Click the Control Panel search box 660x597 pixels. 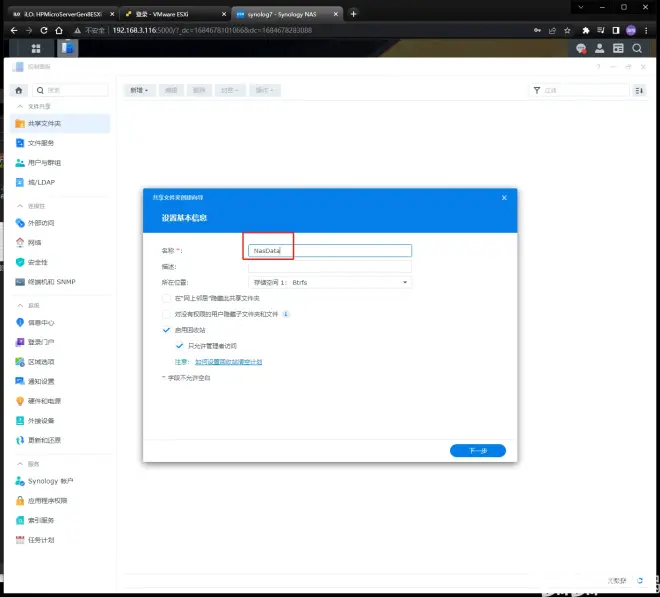point(71,90)
